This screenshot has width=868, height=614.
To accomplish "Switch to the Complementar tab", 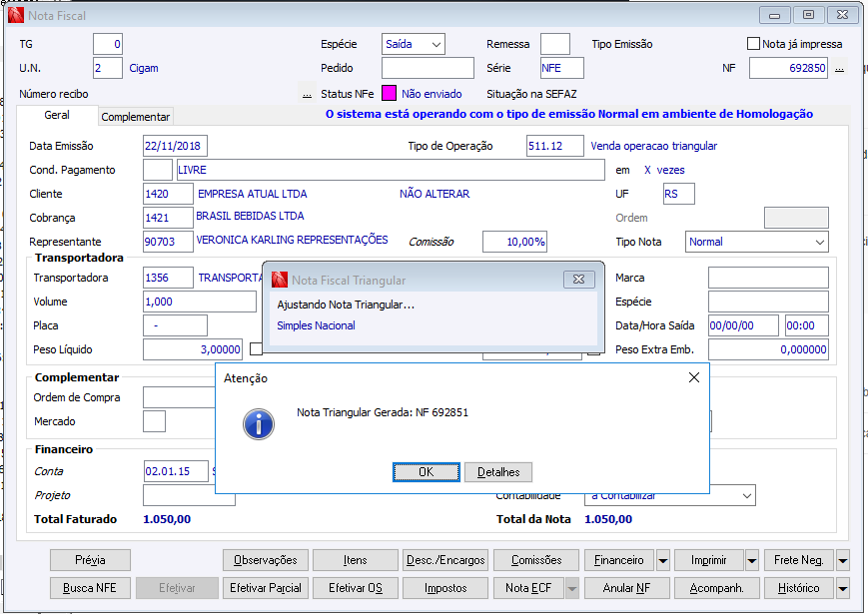I will coord(136,117).
